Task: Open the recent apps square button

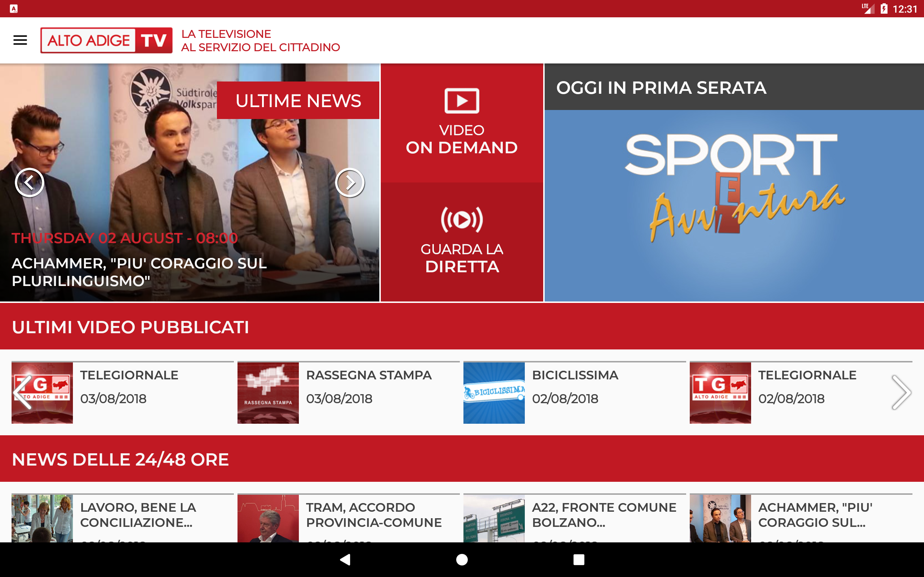Action: click(x=579, y=559)
